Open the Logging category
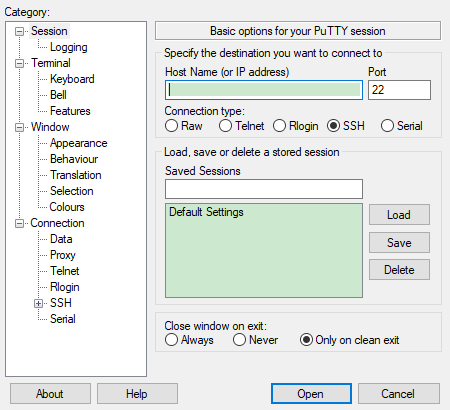The width and height of the screenshot is (450, 410). (69, 47)
